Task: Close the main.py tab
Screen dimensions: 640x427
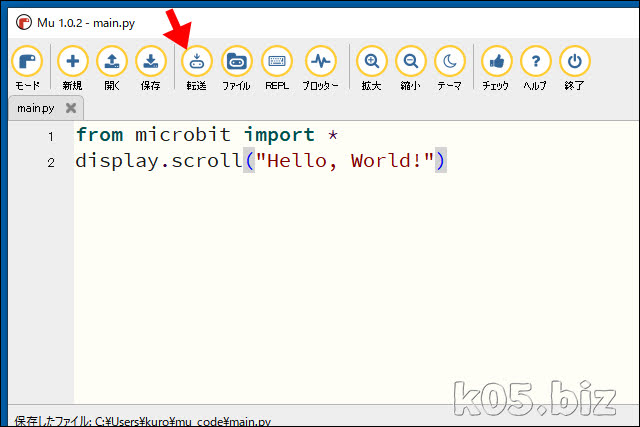Action: (x=71, y=108)
